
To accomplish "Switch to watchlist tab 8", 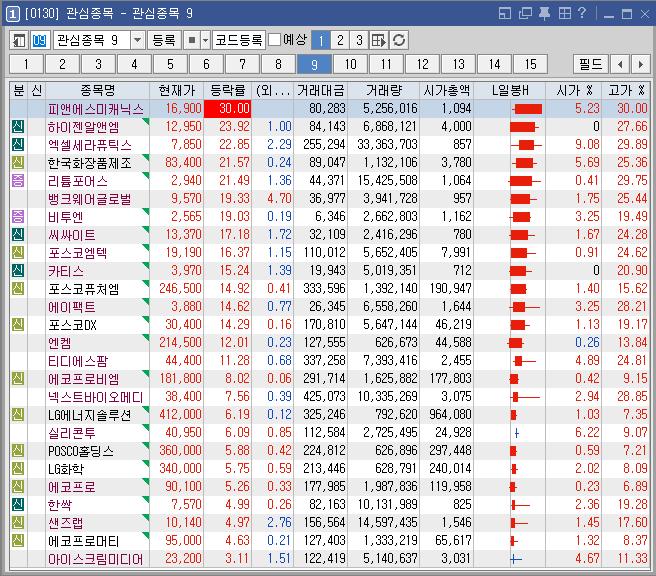I will pyautogui.click(x=278, y=64).
